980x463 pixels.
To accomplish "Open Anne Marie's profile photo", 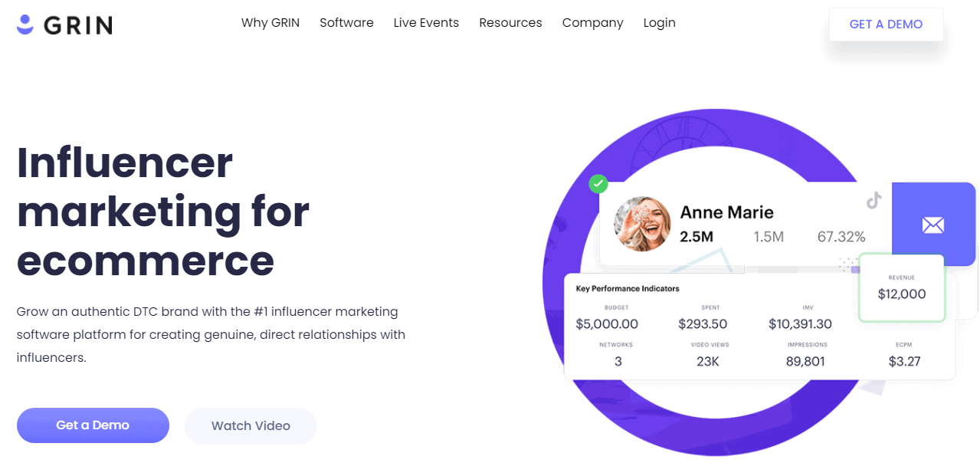I will point(642,224).
